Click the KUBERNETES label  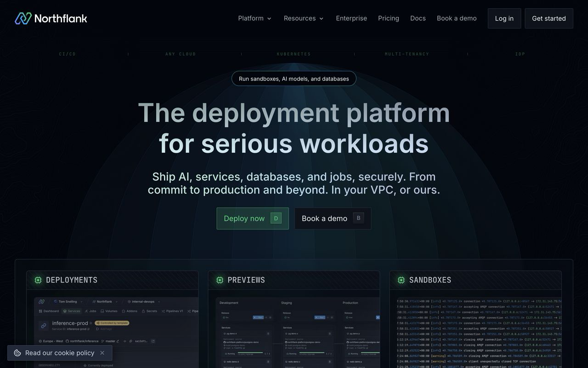pyautogui.click(x=294, y=54)
